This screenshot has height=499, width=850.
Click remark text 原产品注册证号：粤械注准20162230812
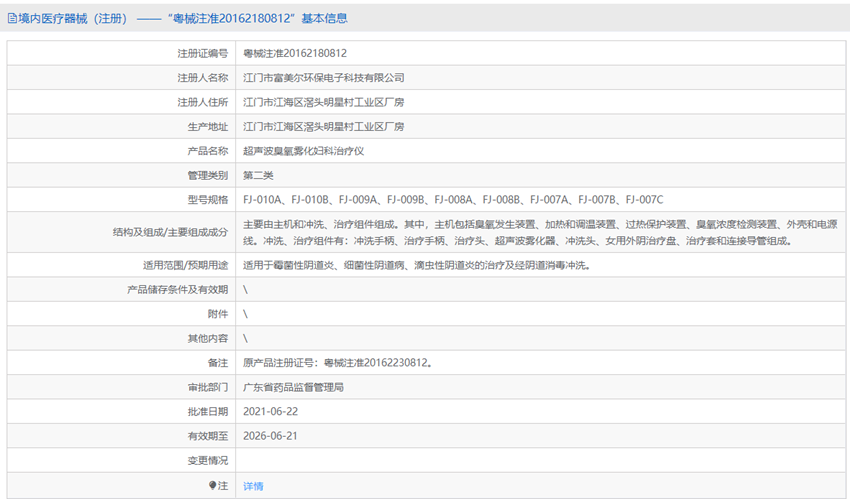pyautogui.click(x=338, y=362)
